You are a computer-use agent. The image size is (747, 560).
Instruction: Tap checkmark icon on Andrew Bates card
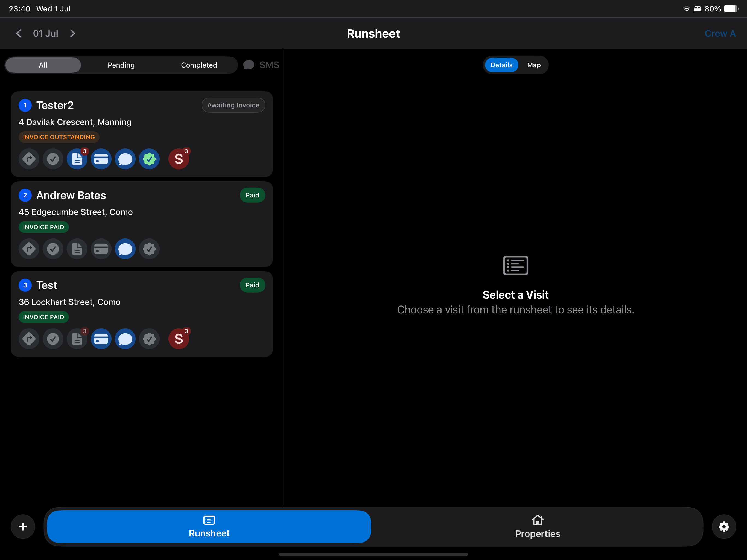coord(53,249)
